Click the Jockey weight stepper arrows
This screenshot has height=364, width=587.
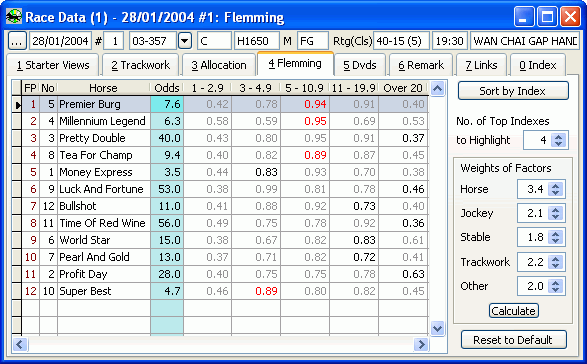click(x=556, y=213)
